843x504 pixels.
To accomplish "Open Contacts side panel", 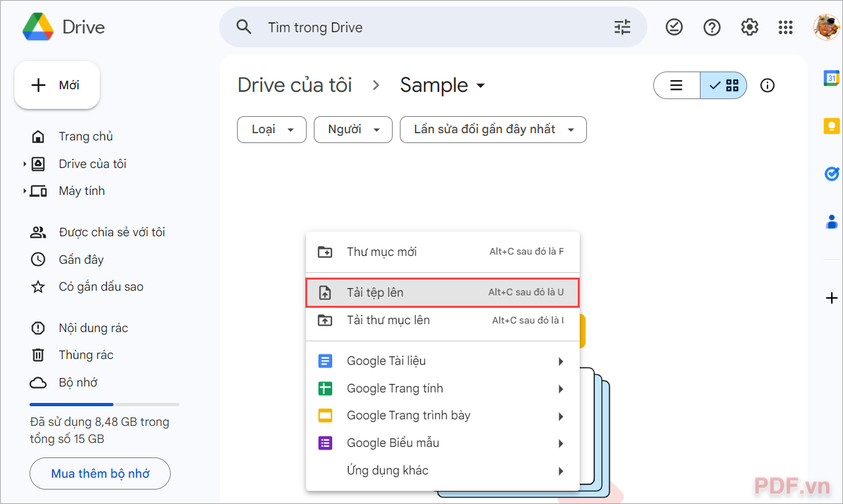I will click(x=832, y=222).
